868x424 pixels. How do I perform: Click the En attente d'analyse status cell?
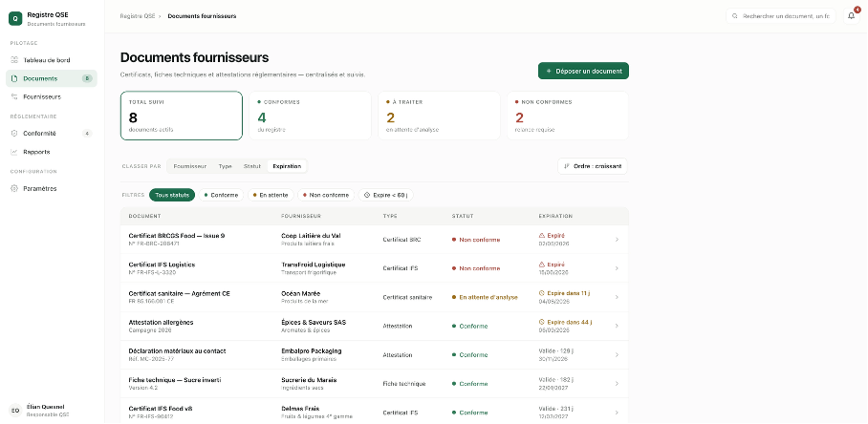coord(485,297)
